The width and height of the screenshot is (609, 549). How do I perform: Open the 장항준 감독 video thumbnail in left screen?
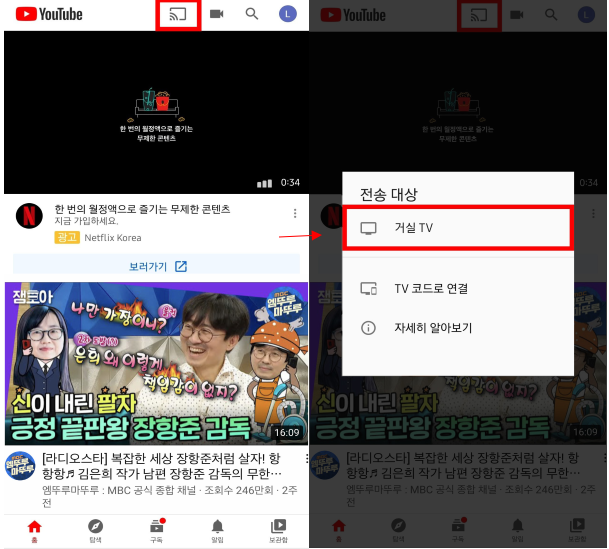point(157,363)
